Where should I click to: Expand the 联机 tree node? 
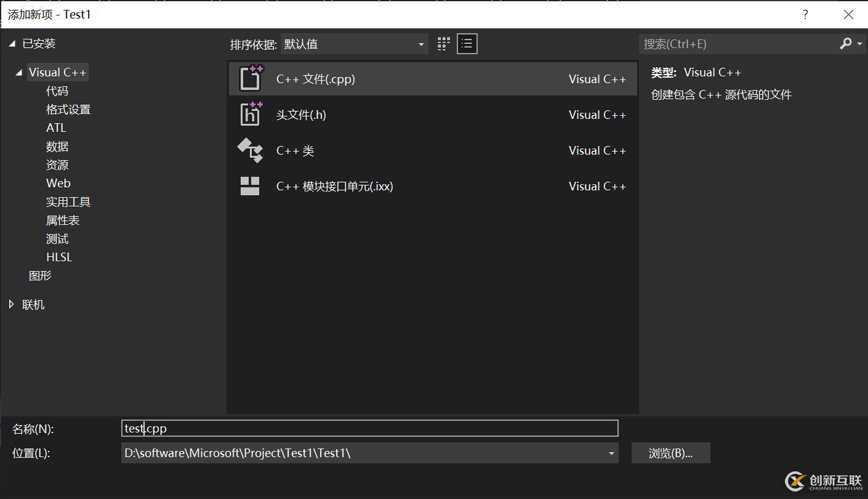click(12, 304)
